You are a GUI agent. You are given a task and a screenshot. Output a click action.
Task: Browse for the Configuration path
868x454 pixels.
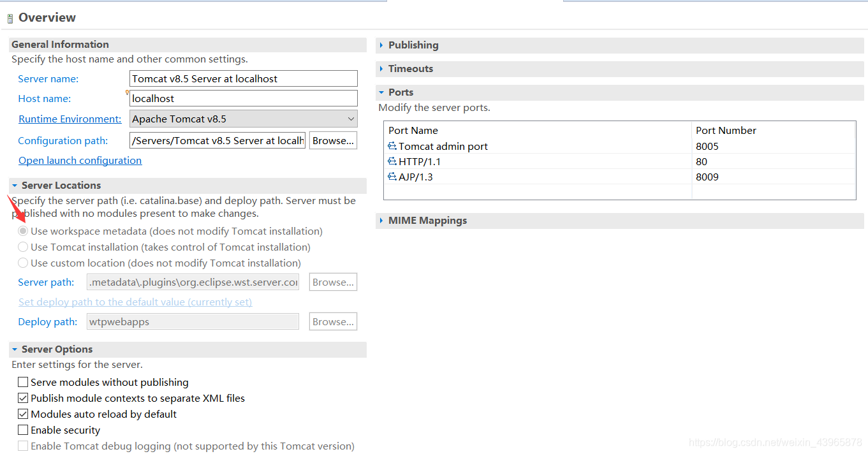pyautogui.click(x=333, y=140)
